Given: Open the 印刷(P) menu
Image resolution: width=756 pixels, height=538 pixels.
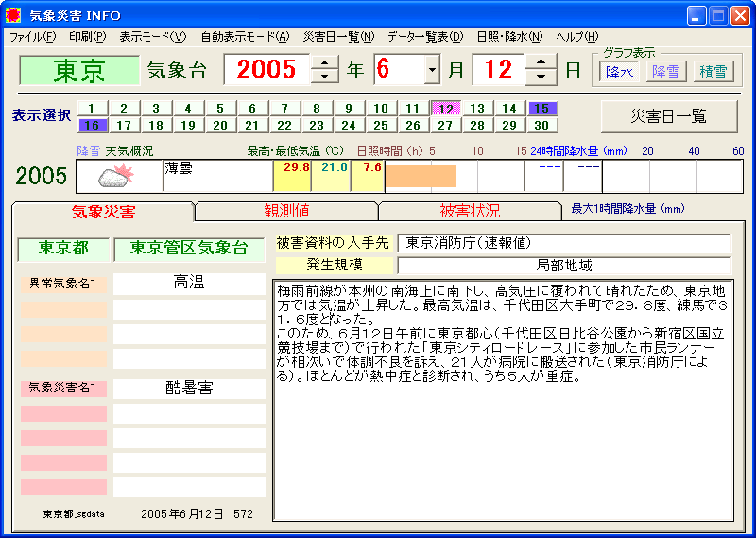Looking at the screenshot, I should [87, 37].
